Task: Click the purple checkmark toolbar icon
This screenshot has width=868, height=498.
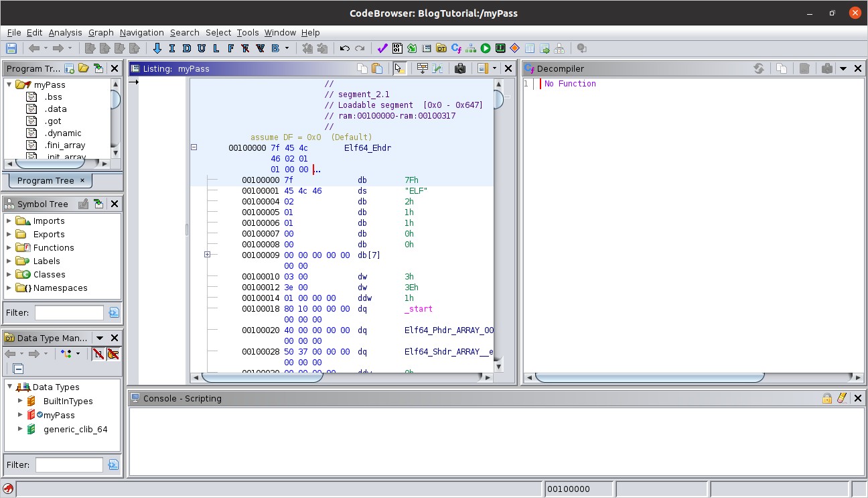Action: (x=382, y=48)
